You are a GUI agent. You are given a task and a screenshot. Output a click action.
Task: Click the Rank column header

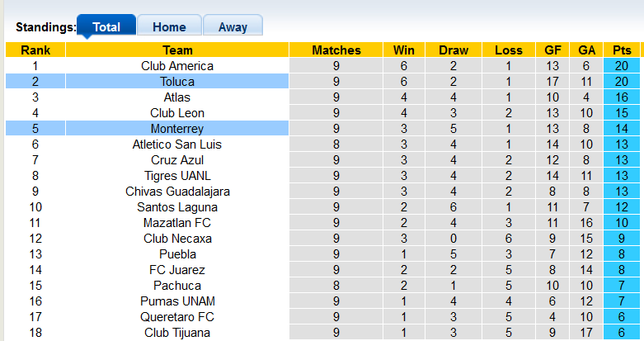(x=35, y=50)
